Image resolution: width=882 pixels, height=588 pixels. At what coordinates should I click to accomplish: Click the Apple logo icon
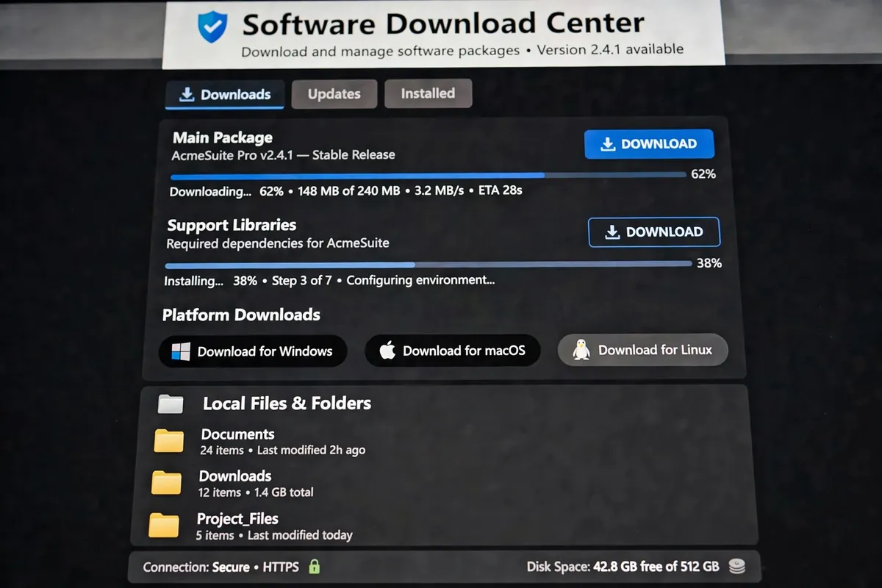(x=387, y=351)
